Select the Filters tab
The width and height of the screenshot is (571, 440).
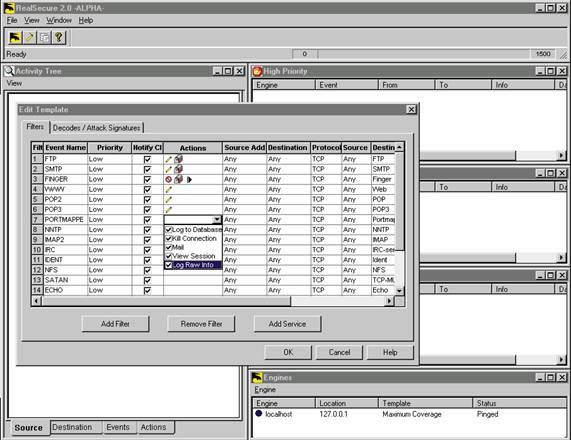click(x=35, y=127)
